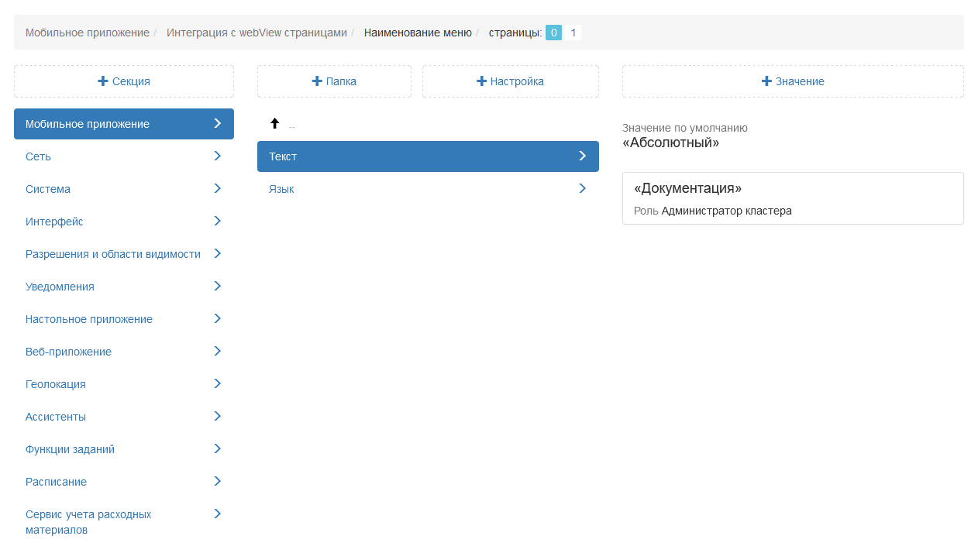Click the plus icon beside Секция
Viewport: 978px width, 560px height.
click(x=103, y=81)
